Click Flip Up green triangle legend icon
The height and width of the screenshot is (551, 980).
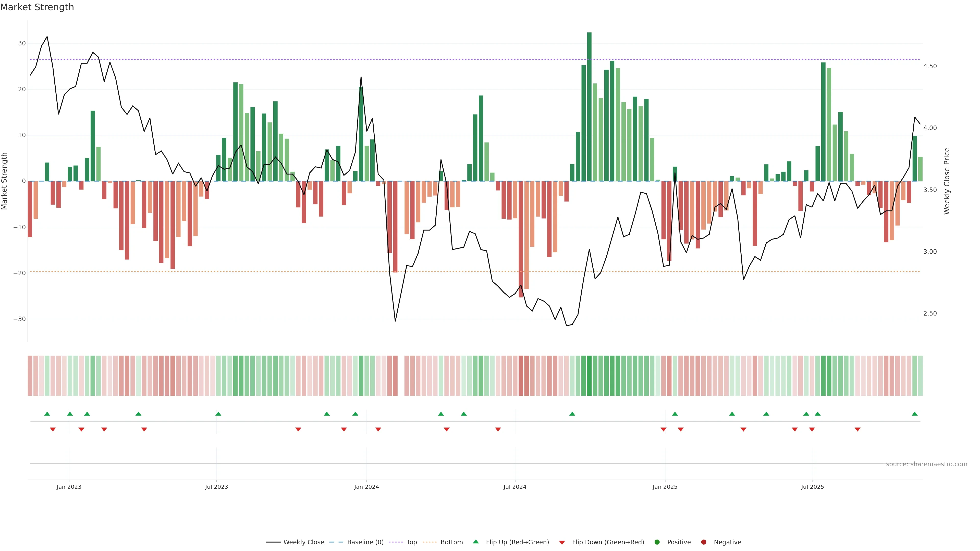pyautogui.click(x=475, y=542)
